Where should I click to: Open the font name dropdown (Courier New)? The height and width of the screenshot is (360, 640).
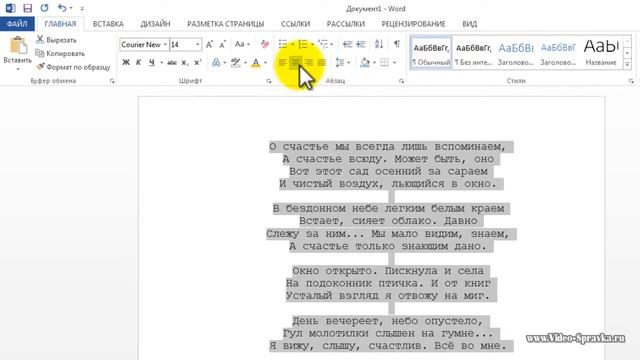[x=165, y=44]
